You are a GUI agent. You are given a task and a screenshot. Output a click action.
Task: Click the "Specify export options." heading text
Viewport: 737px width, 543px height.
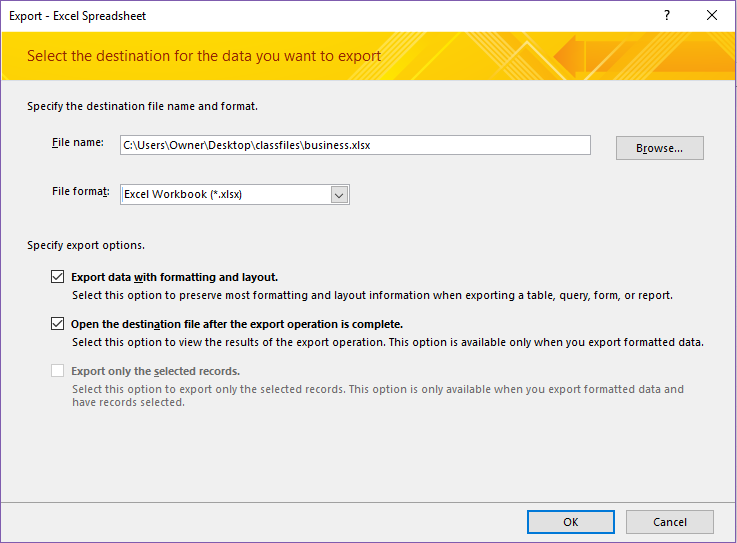click(86, 245)
